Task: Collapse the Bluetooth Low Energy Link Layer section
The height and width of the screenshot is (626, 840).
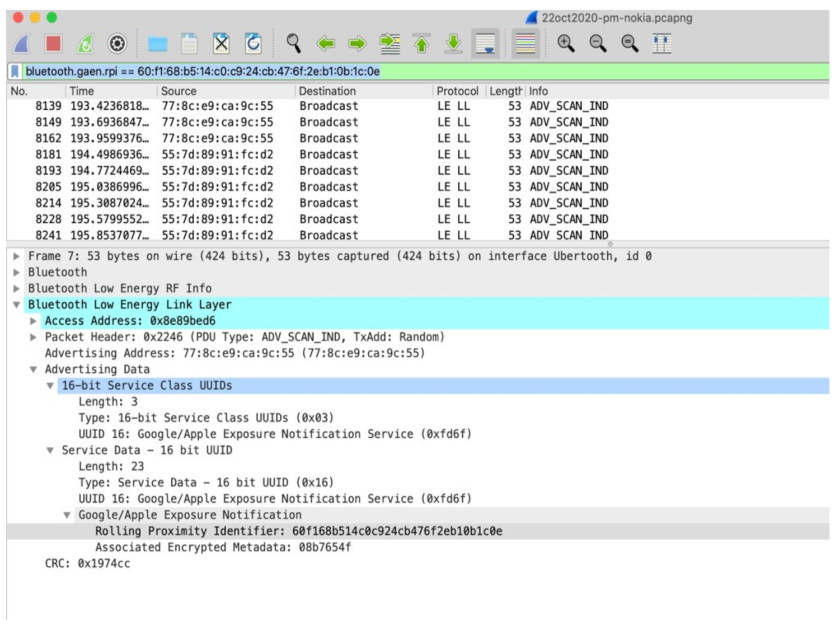Action: pos(17,305)
